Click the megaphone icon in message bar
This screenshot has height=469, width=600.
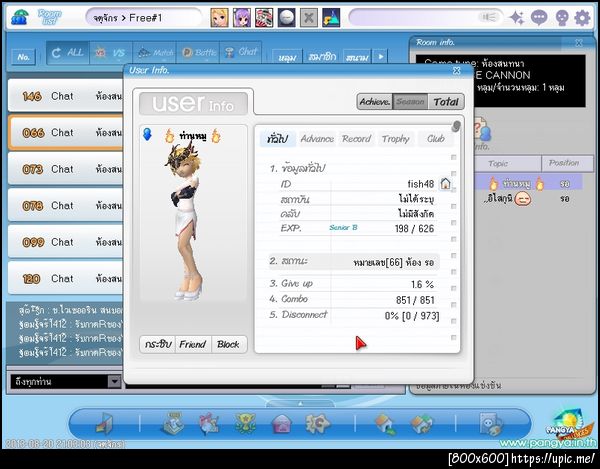489,17
